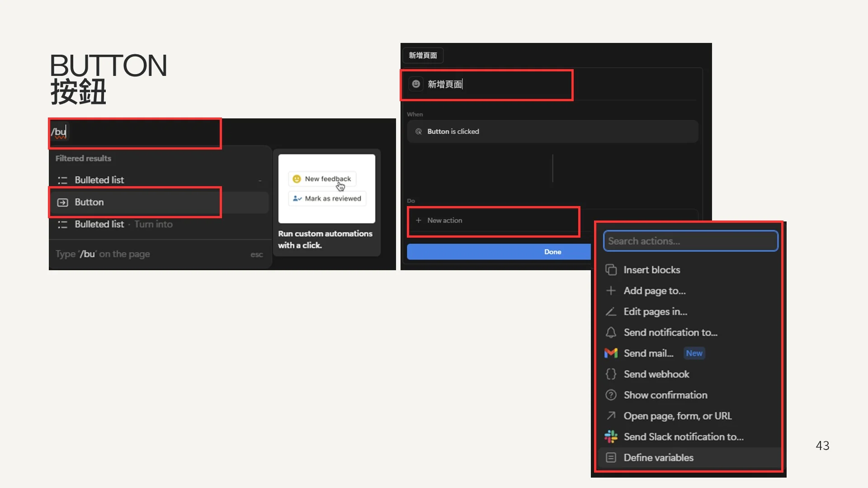The image size is (868, 488).
Task: Click the New feedback preview thumbnail
Action: point(327,189)
